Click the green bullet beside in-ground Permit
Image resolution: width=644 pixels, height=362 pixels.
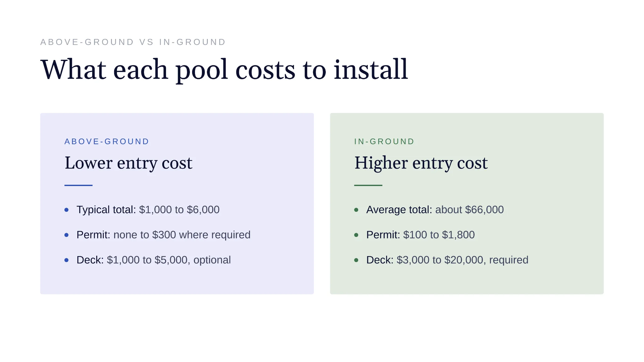pos(356,235)
